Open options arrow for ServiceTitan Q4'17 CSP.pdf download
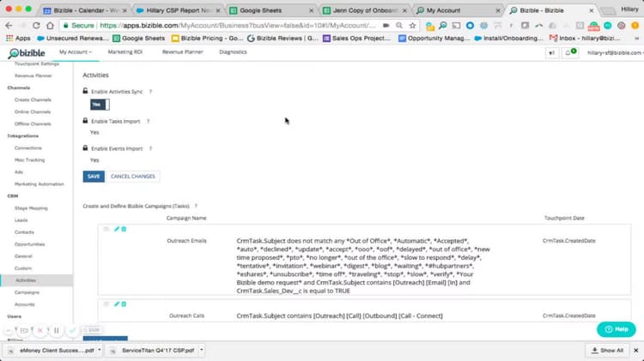The width and height of the screenshot is (644, 361). (x=201, y=351)
